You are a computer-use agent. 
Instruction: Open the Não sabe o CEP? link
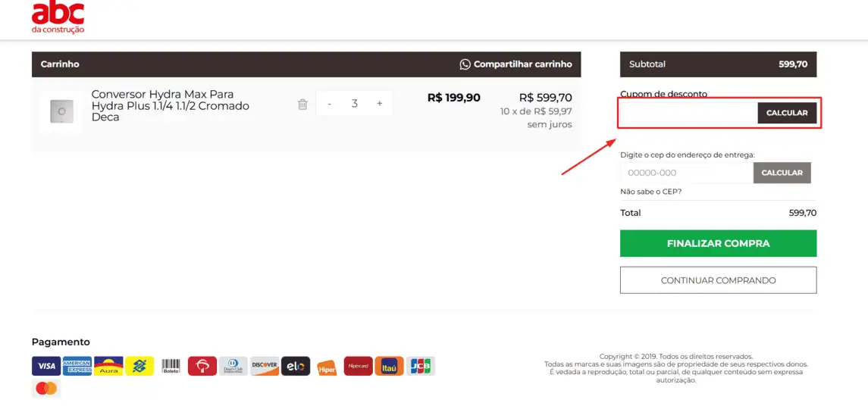click(651, 192)
